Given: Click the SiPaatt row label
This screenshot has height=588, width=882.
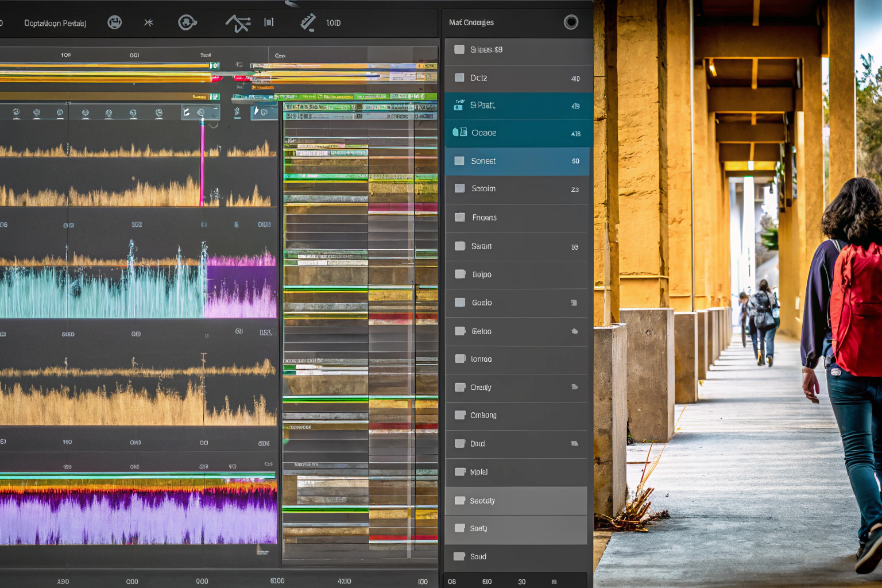Looking at the screenshot, I should [482, 105].
